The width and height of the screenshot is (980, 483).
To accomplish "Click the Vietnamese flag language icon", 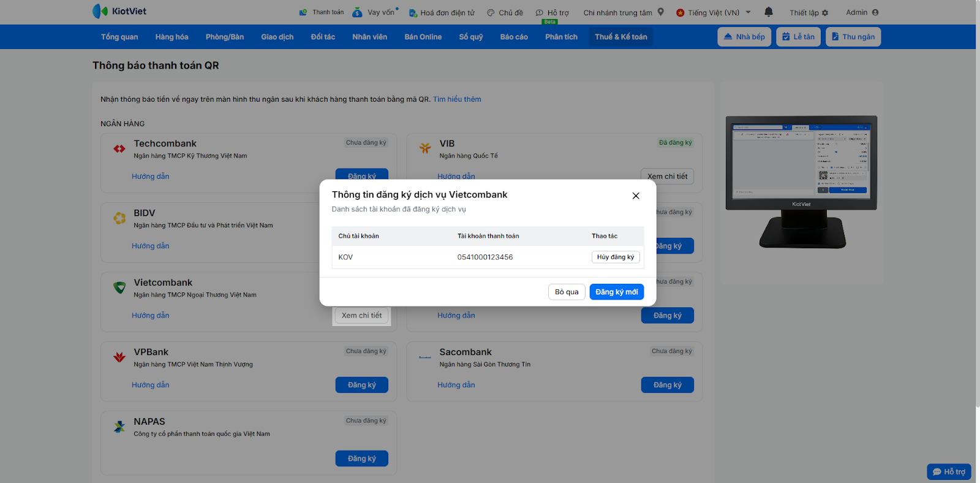I will pos(680,12).
